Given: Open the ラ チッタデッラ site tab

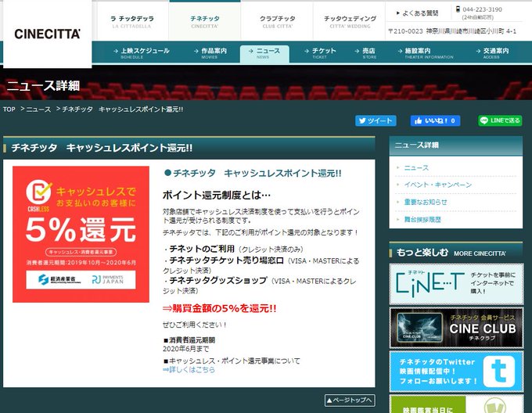Looking at the screenshot, I should tap(132, 21).
